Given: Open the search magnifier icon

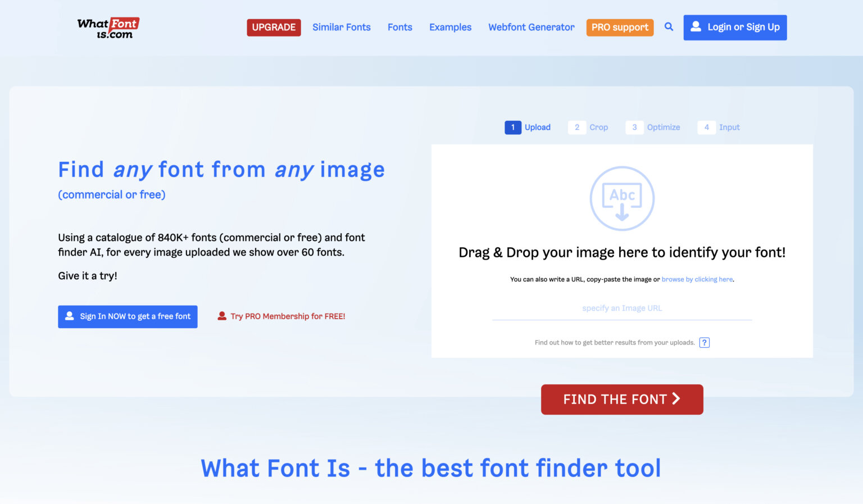Looking at the screenshot, I should 669,26.
